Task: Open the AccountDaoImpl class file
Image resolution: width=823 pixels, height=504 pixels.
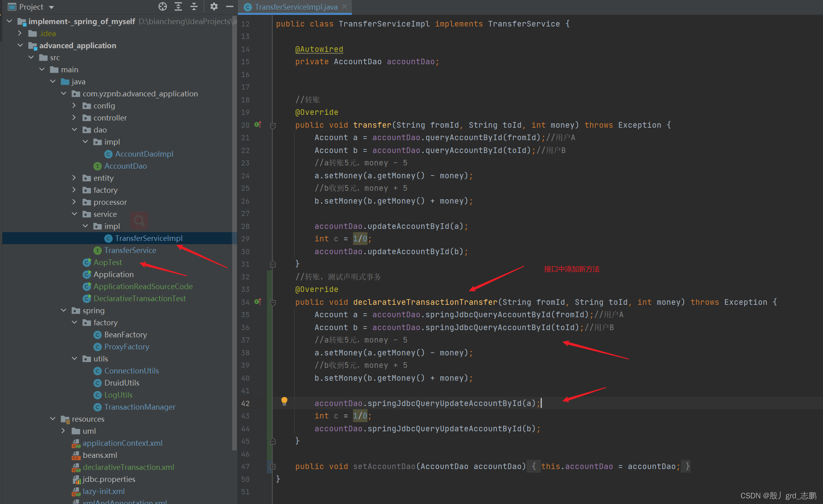Action: pos(144,154)
